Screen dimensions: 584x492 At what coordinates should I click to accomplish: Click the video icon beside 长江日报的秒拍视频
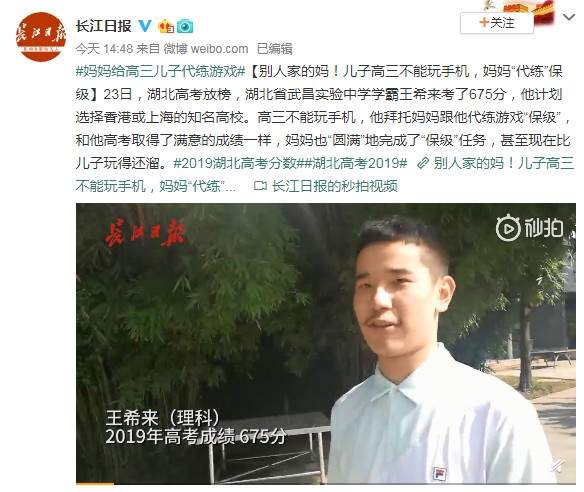pos(260,185)
